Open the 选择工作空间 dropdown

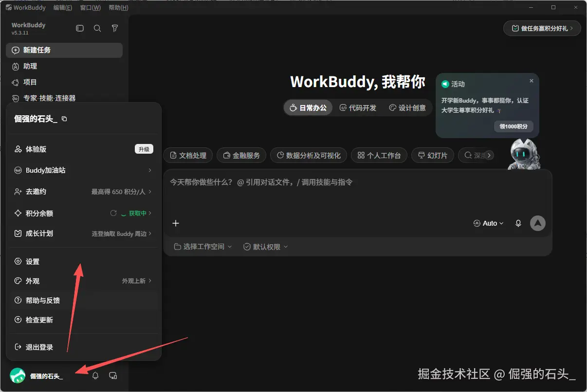pos(203,247)
